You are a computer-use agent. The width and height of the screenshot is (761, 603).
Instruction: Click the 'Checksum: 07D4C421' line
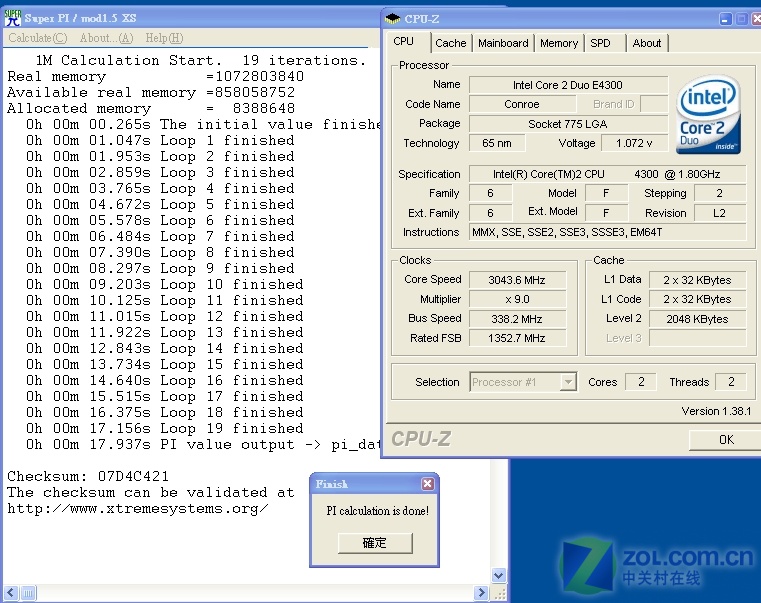click(88, 476)
